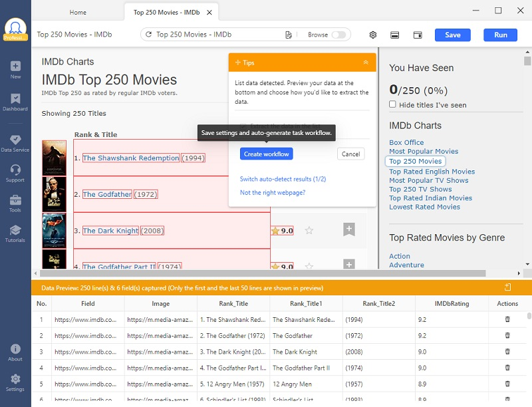Click the export icon in Data Preview bar
The width and height of the screenshot is (532, 407).
click(507, 287)
